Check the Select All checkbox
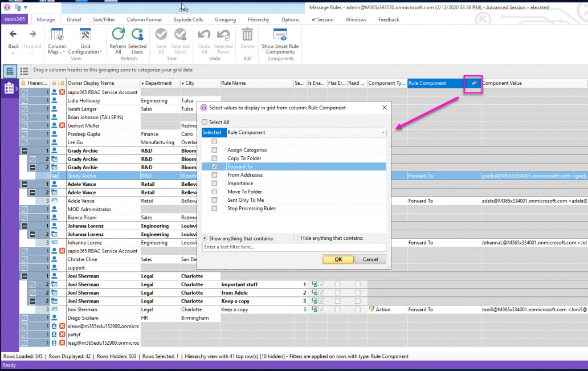 pyautogui.click(x=205, y=122)
